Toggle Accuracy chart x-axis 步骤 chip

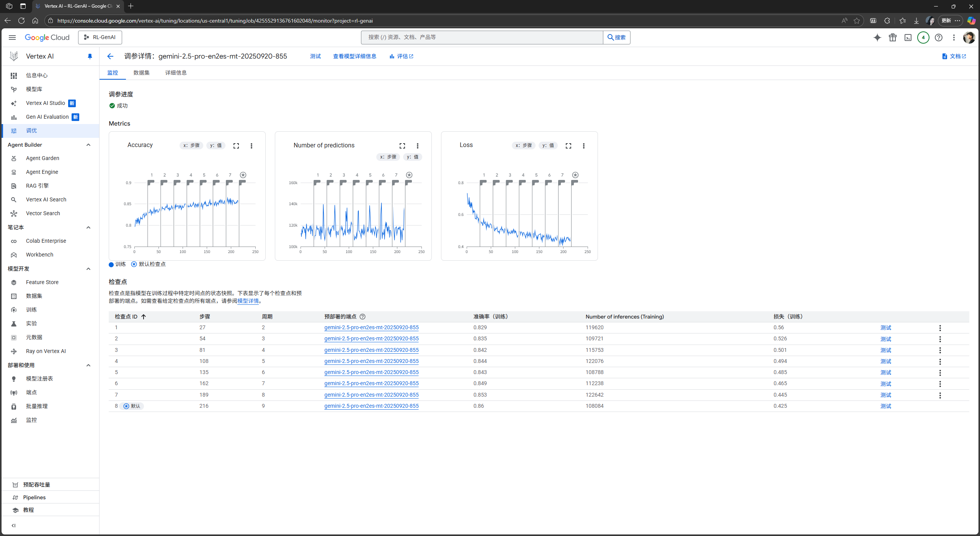tap(191, 145)
